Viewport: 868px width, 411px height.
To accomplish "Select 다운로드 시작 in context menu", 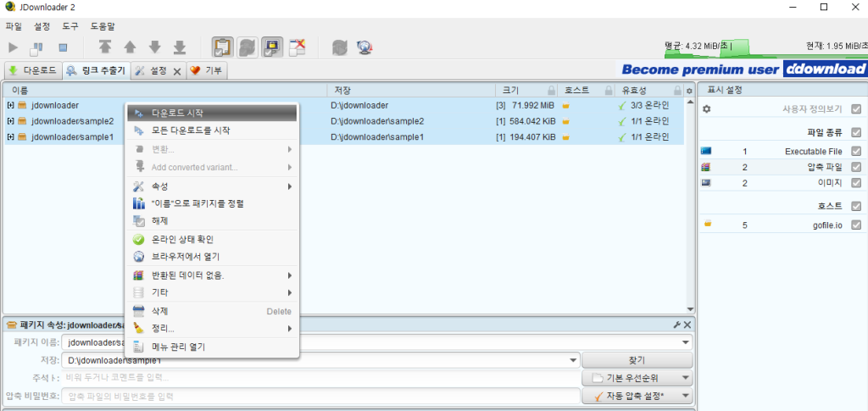I will point(212,113).
